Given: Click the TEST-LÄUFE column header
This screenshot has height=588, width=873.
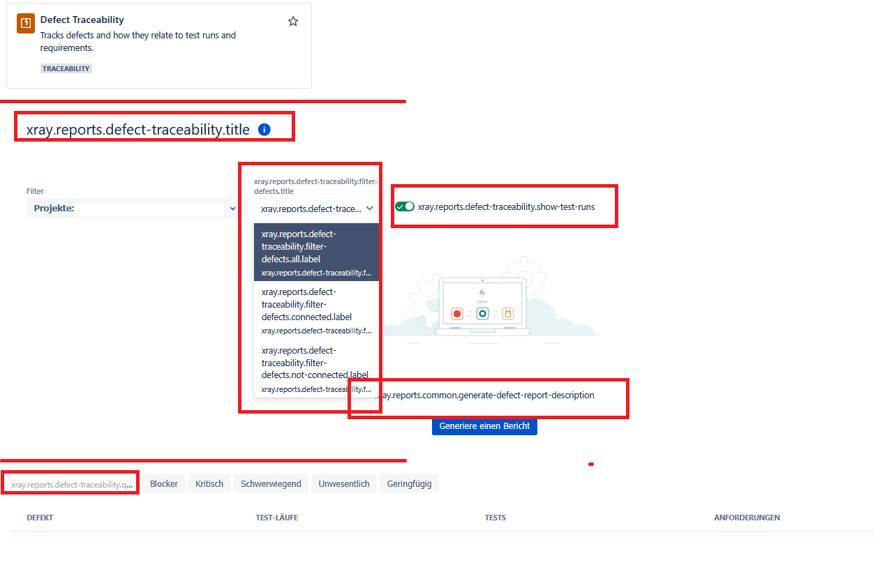Looking at the screenshot, I should 276,518.
